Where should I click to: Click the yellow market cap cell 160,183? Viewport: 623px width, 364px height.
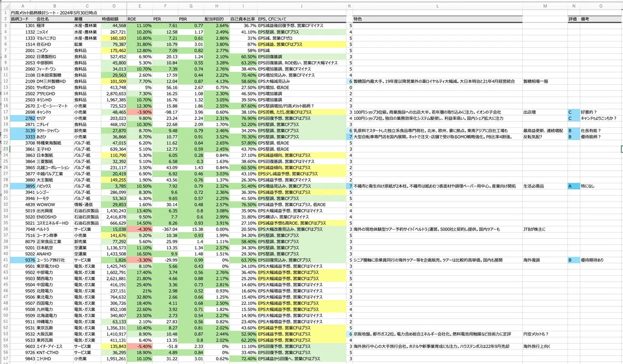(x=114, y=38)
